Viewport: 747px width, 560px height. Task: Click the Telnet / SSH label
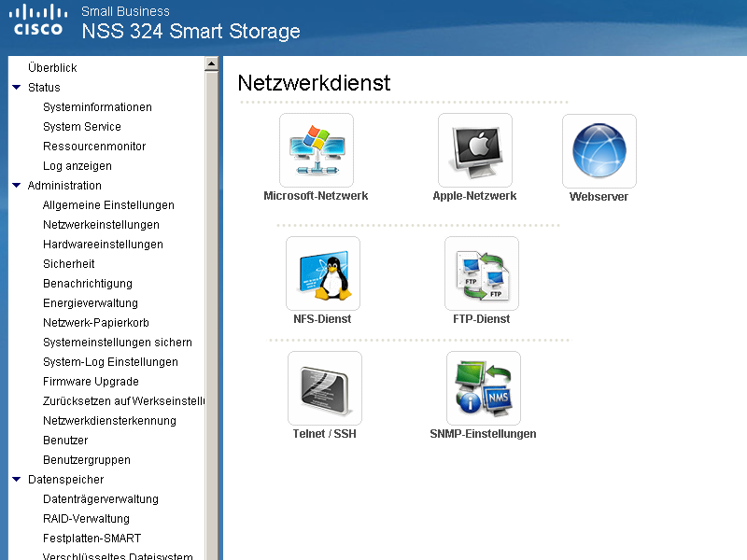pos(324,434)
